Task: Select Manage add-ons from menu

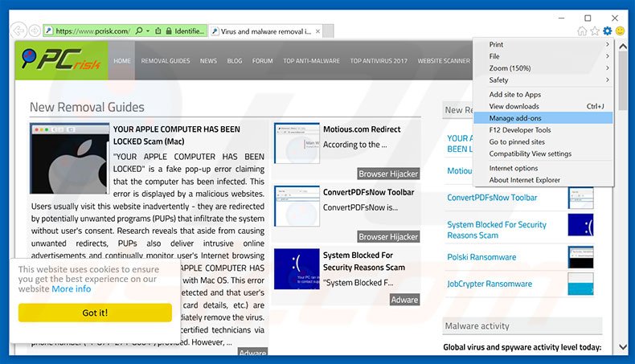Action: tap(515, 118)
